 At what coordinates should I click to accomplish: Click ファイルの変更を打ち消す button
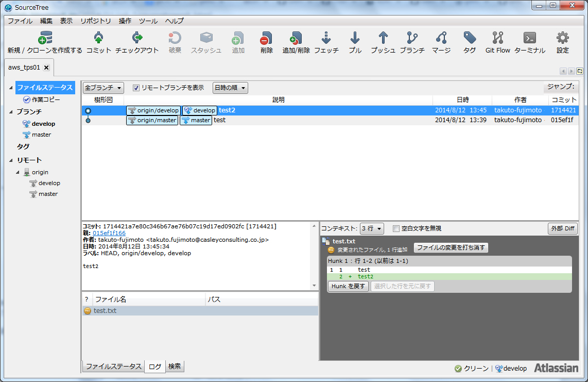pos(451,247)
